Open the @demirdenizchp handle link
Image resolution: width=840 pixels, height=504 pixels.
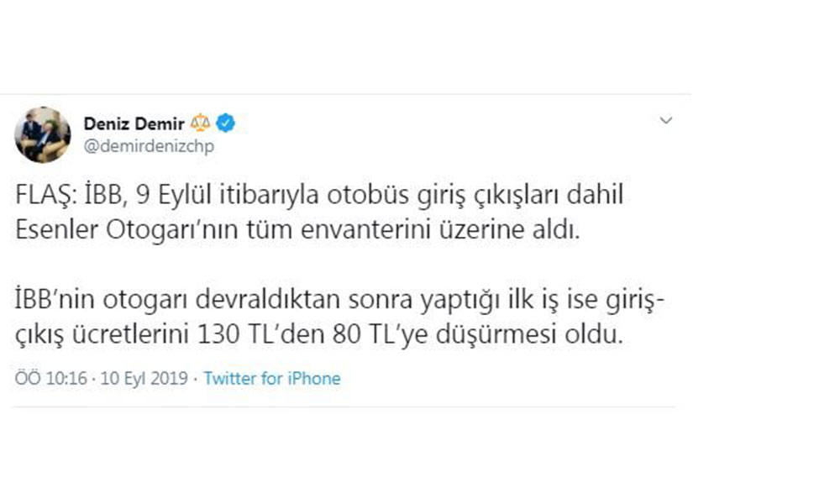click(149, 145)
